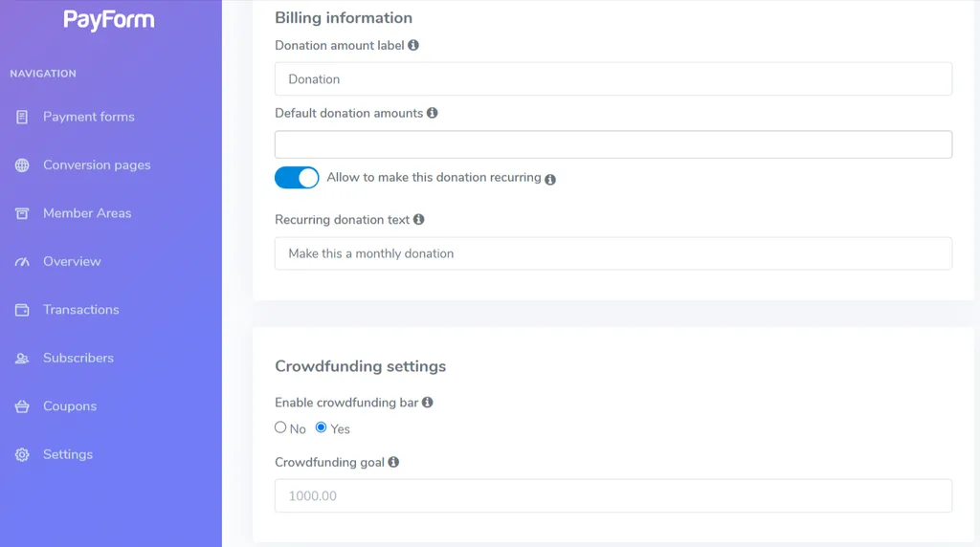Click the PayForm logo

(109, 19)
